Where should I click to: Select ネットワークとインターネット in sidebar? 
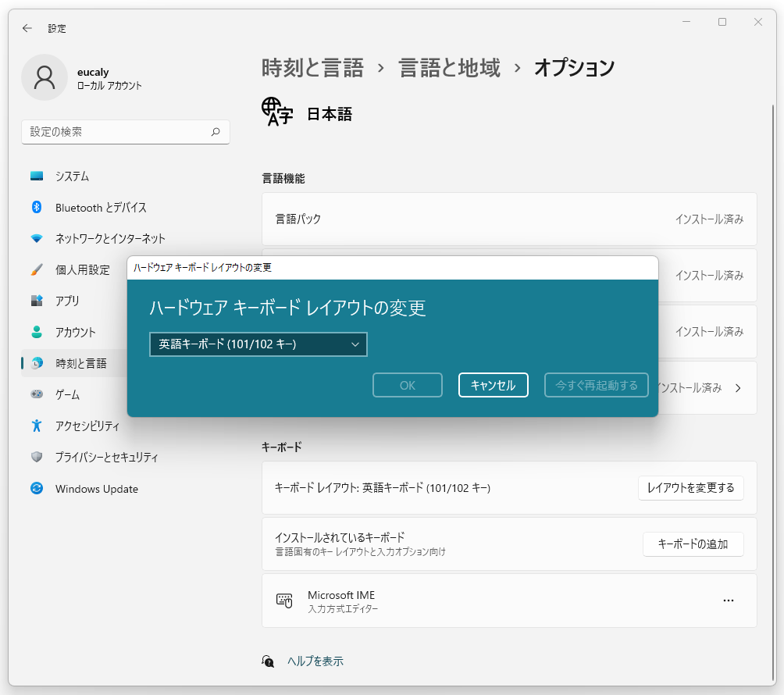click(x=109, y=239)
